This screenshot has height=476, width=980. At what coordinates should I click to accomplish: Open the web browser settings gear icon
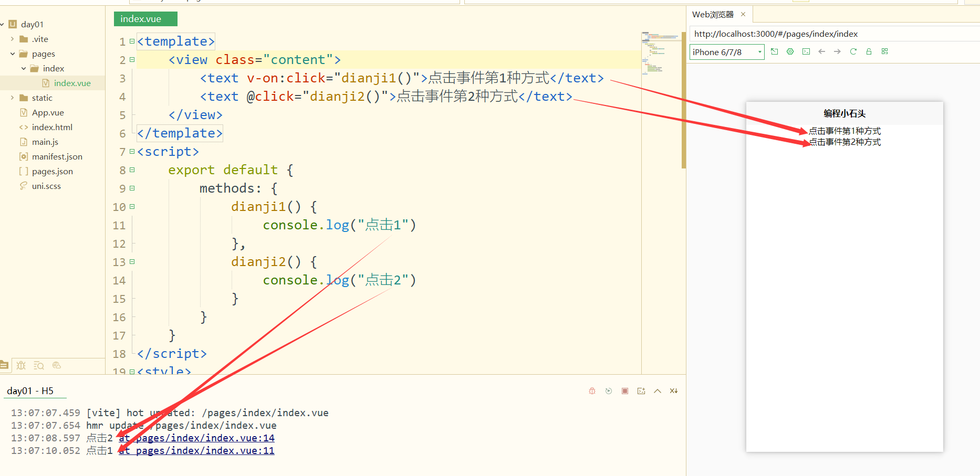pos(790,51)
